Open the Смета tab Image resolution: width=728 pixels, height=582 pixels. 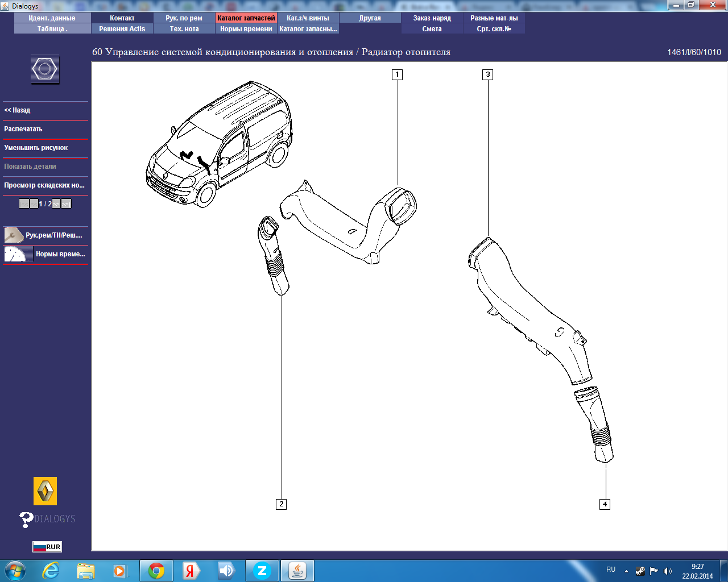click(x=432, y=29)
